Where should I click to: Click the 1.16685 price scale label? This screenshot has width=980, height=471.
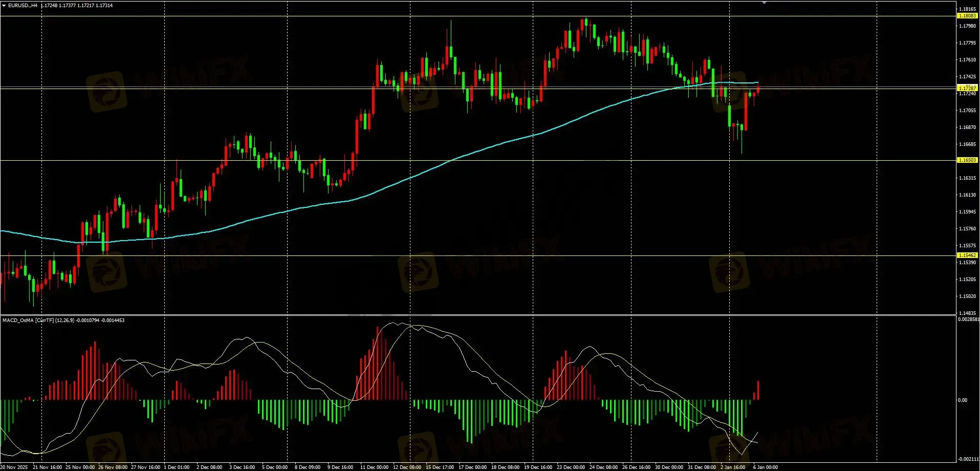[x=967, y=144]
